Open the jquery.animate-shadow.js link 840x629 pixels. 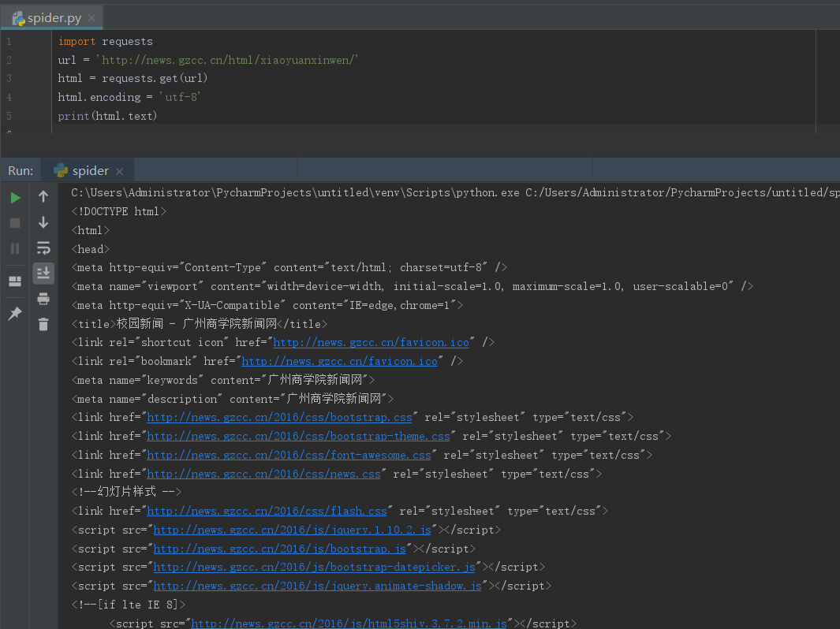tap(317, 586)
